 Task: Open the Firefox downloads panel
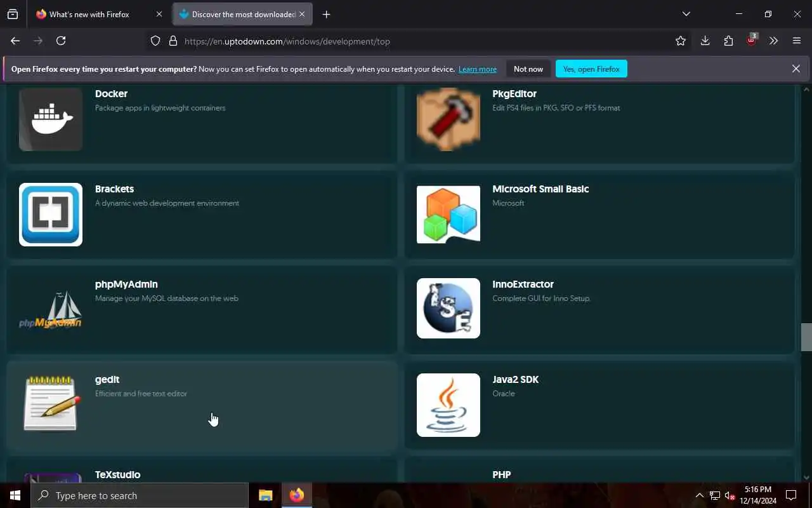(x=705, y=41)
